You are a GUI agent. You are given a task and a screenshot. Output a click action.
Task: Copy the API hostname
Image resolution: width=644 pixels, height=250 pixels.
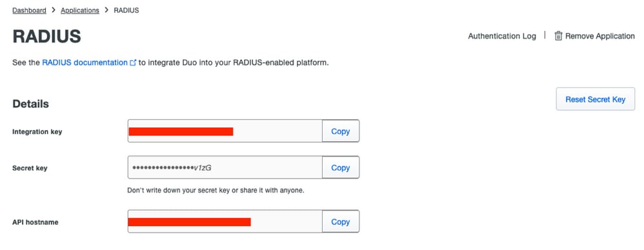click(x=341, y=222)
